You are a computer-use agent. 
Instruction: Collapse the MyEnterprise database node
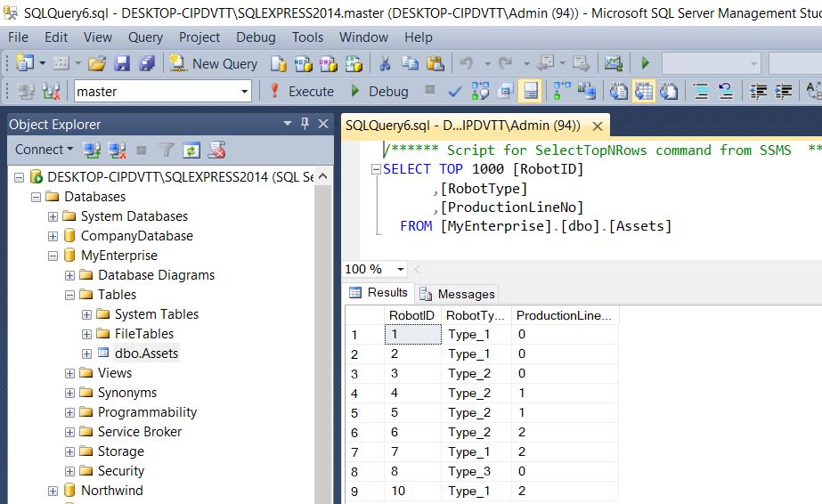click(53, 256)
